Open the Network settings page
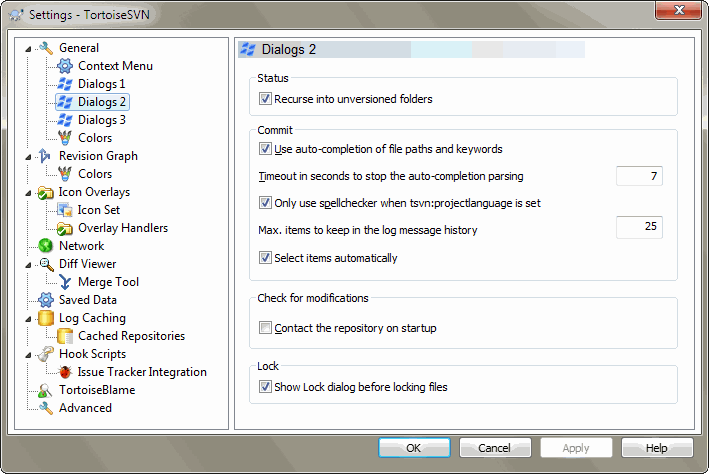The image size is (709, 474). point(81,246)
